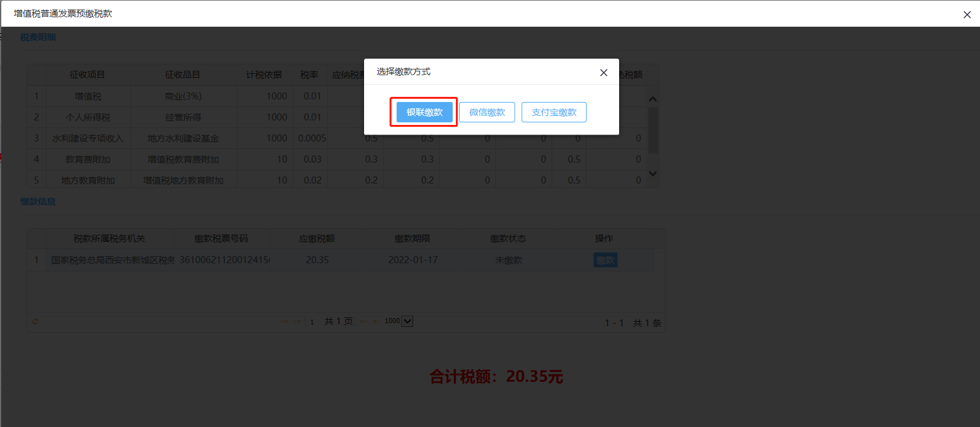Select the 0.02 tax rate cell

coord(309,180)
